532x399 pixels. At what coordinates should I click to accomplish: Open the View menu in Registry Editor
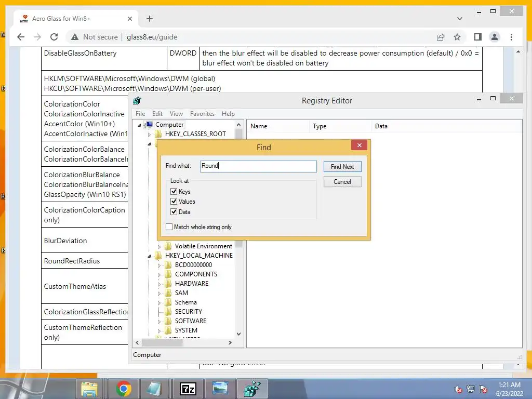[x=176, y=114]
